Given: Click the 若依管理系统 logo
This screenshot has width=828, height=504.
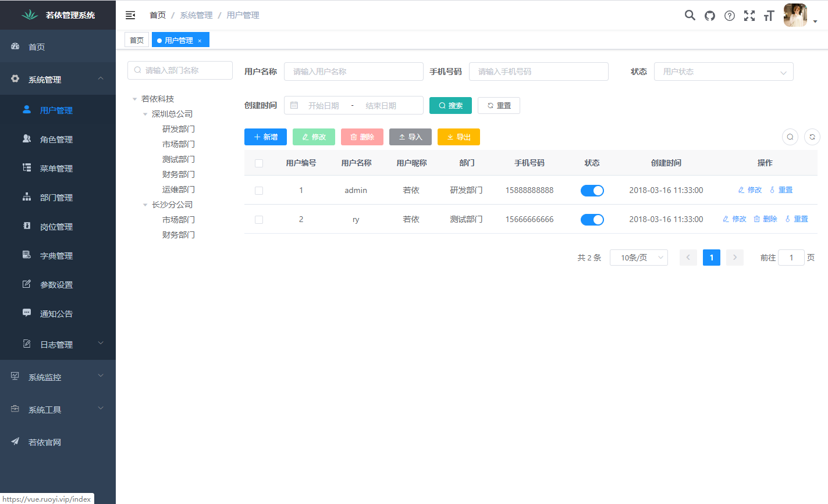Looking at the screenshot, I should (58, 15).
